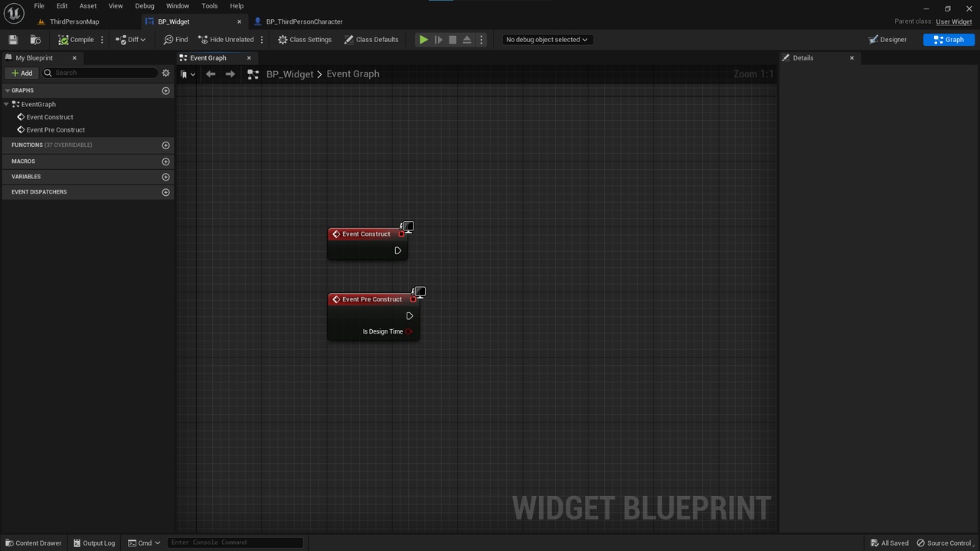Screen dimensions: 980x551
Task: Open graph bookmarks dropdown
Action: pyautogui.click(x=188, y=74)
